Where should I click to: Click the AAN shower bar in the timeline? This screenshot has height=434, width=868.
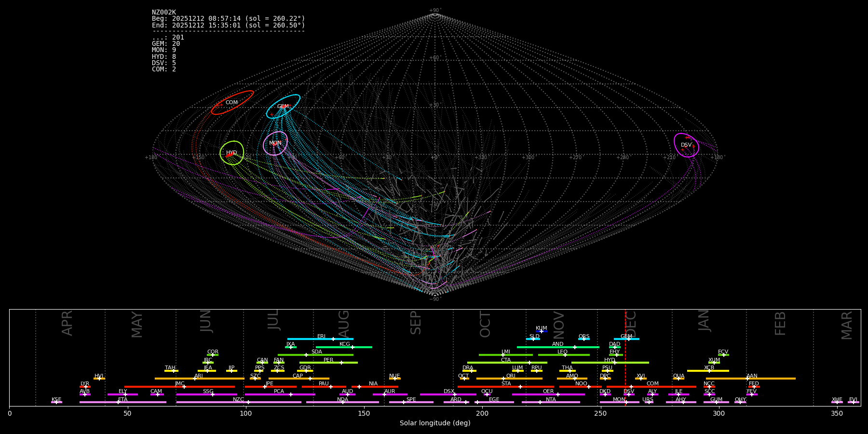(751, 379)
